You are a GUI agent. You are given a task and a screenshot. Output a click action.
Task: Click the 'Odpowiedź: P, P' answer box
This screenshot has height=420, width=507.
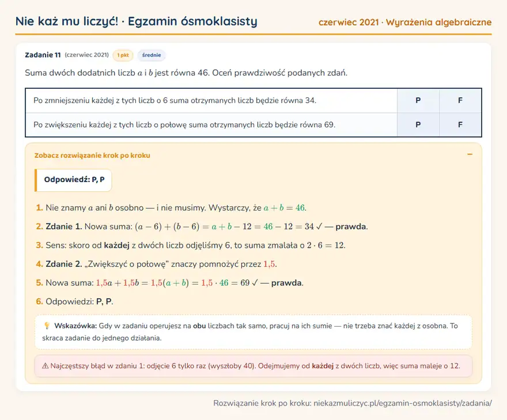coord(73,180)
